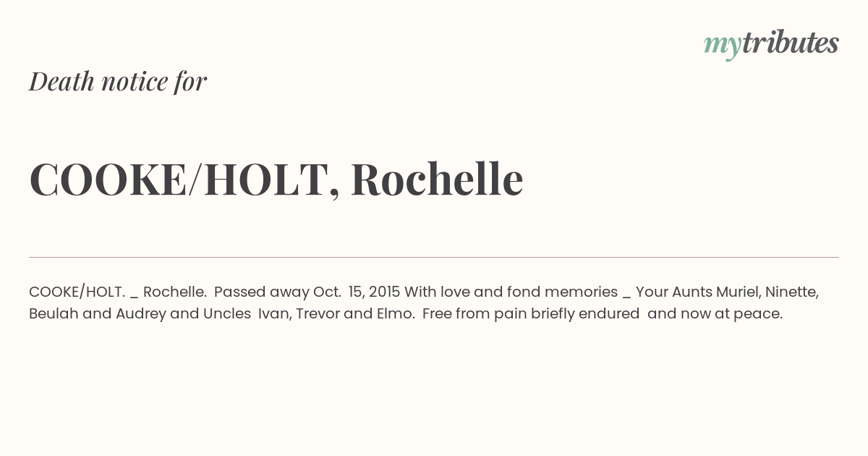Click "COOKE/HOLT" in the large title
The width and height of the screenshot is (868, 456).
[184, 180]
